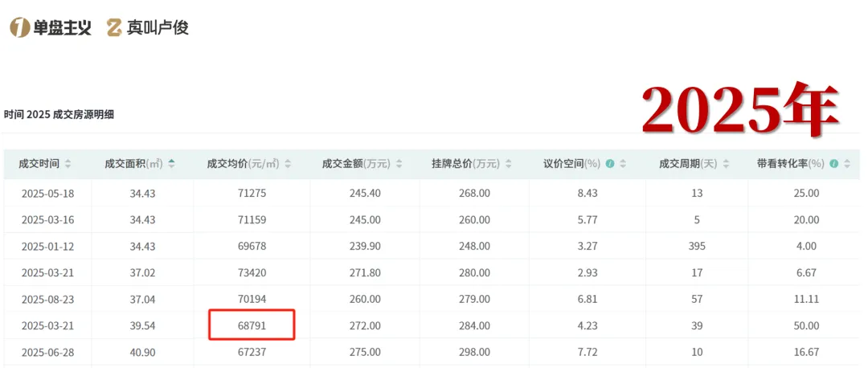Click the 2025-08-23 date cell
The width and height of the screenshot is (868, 368).
pyautogui.click(x=48, y=299)
